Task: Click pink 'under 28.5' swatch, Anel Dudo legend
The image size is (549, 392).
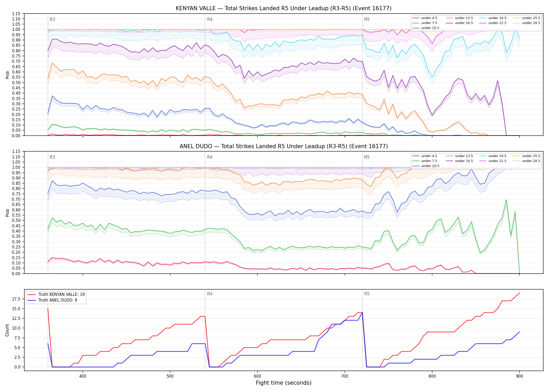Action: (517, 161)
